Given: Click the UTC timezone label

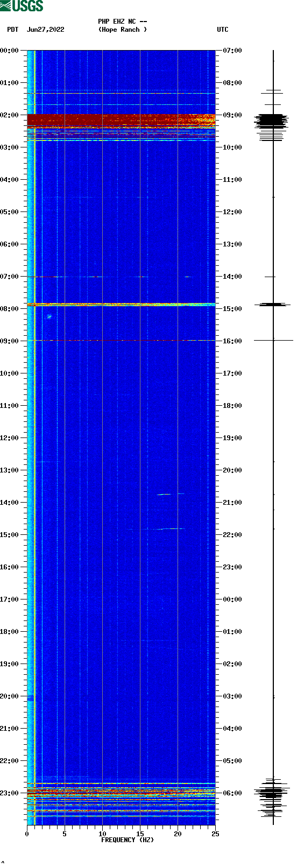Looking at the screenshot, I should 223,30.
